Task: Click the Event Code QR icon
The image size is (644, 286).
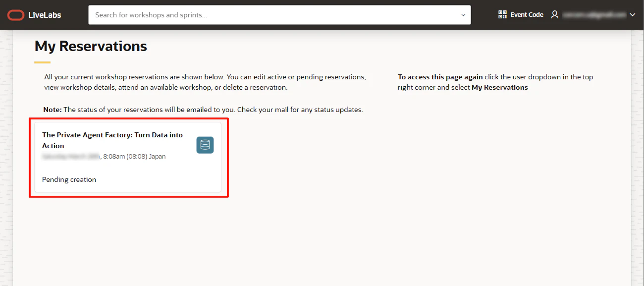Action: (502, 15)
